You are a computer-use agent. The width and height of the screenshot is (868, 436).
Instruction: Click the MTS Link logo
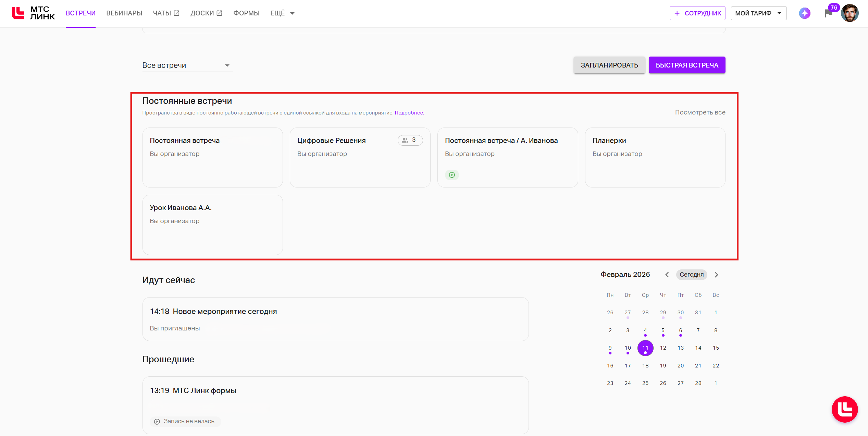[x=33, y=13]
